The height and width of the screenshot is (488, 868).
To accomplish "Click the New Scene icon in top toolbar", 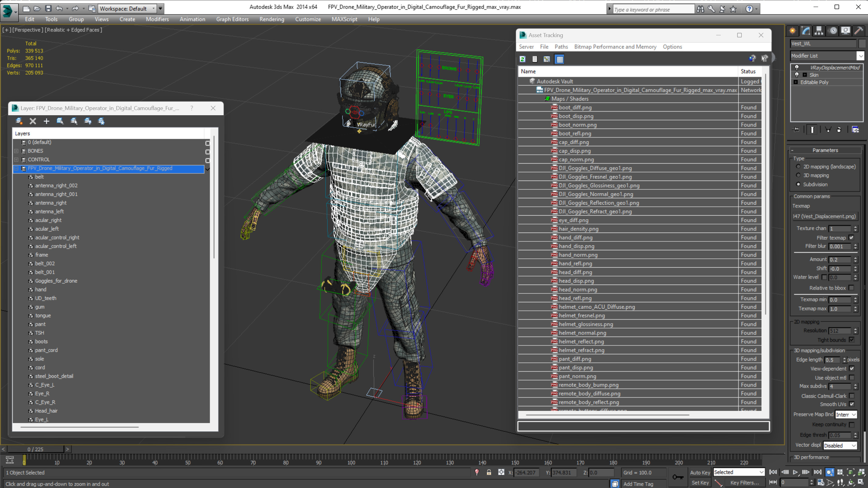I will (26, 9).
